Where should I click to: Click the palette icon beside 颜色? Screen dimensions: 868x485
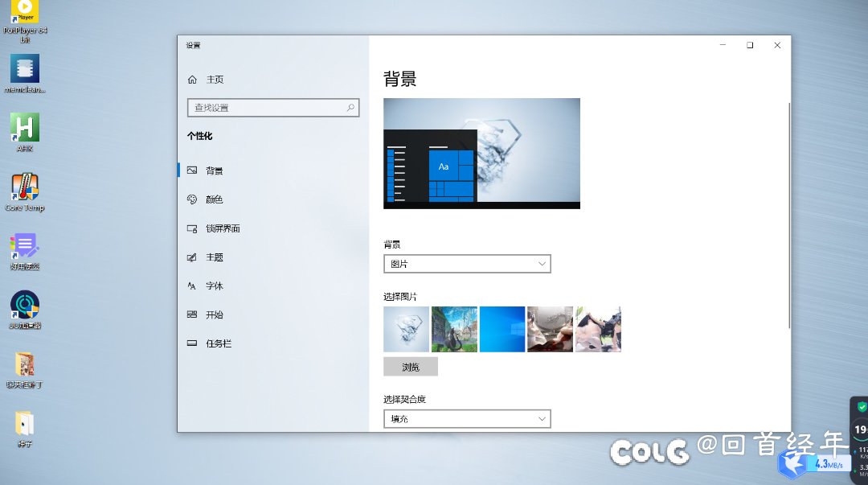pos(192,199)
